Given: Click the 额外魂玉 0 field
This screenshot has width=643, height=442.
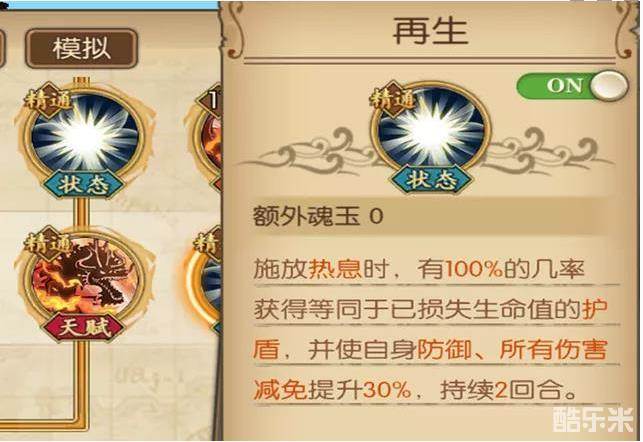Looking at the screenshot, I should point(424,216).
